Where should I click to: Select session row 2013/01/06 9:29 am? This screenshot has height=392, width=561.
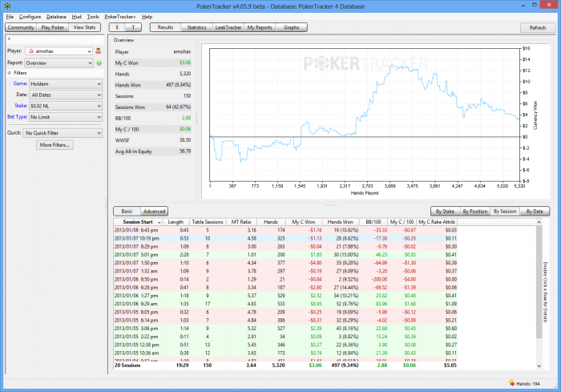(285, 304)
